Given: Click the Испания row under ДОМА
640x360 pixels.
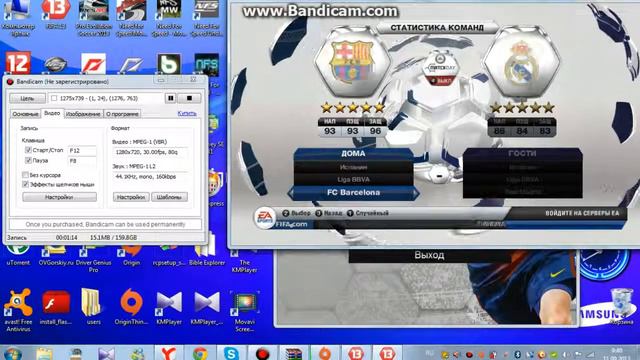Looking at the screenshot, I should 353,167.
